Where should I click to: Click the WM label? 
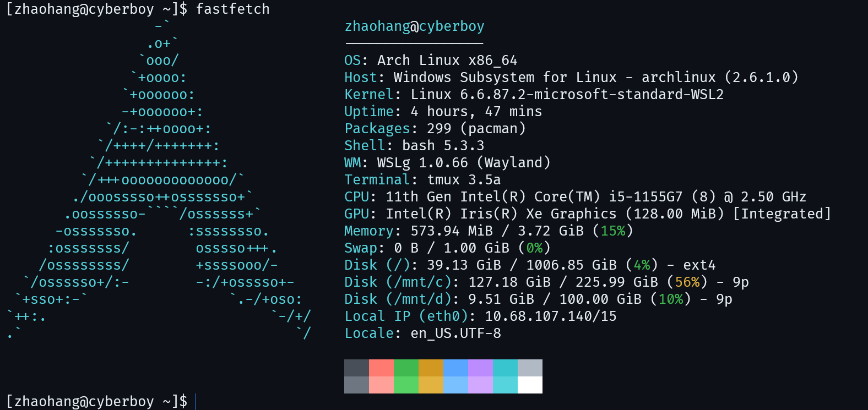coord(352,163)
